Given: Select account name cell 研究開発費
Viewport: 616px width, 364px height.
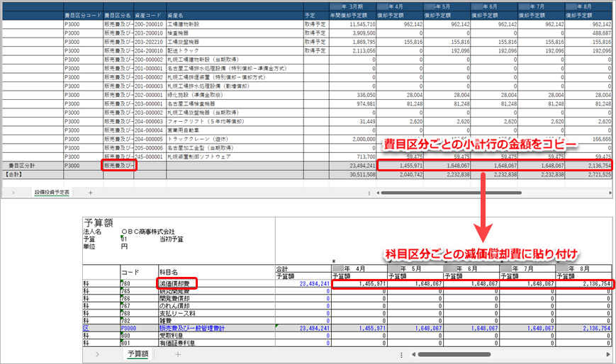Looking at the screenshot, I should click(x=217, y=291).
